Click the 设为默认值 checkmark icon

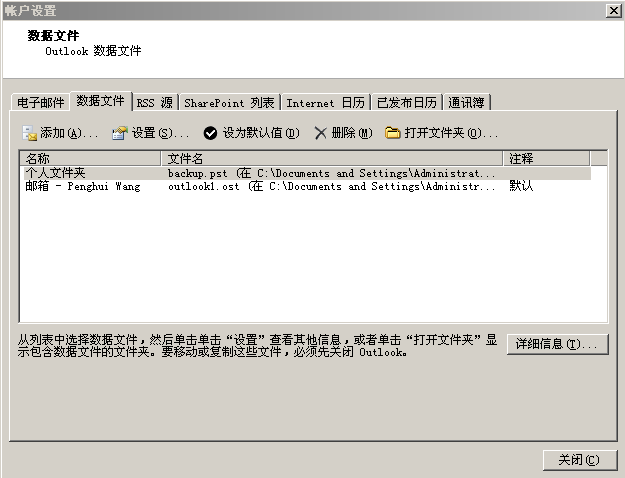point(210,133)
